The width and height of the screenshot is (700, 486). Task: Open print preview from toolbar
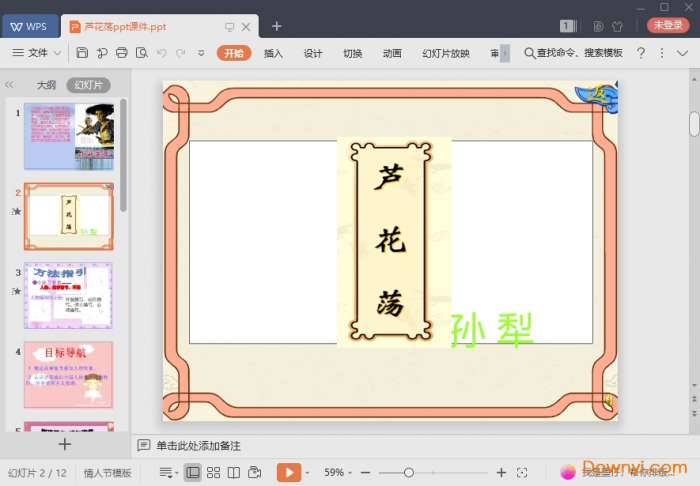coord(142,53)
